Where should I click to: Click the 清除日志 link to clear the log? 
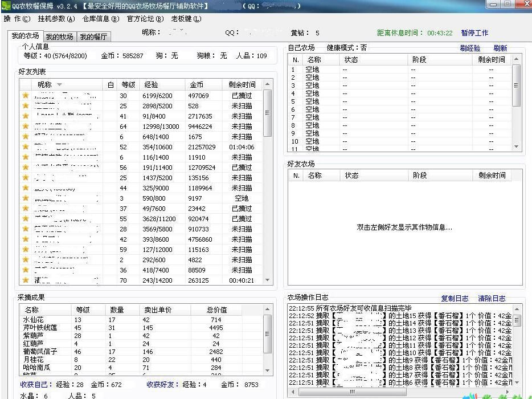pyautogui.click(x=491, y=299)
